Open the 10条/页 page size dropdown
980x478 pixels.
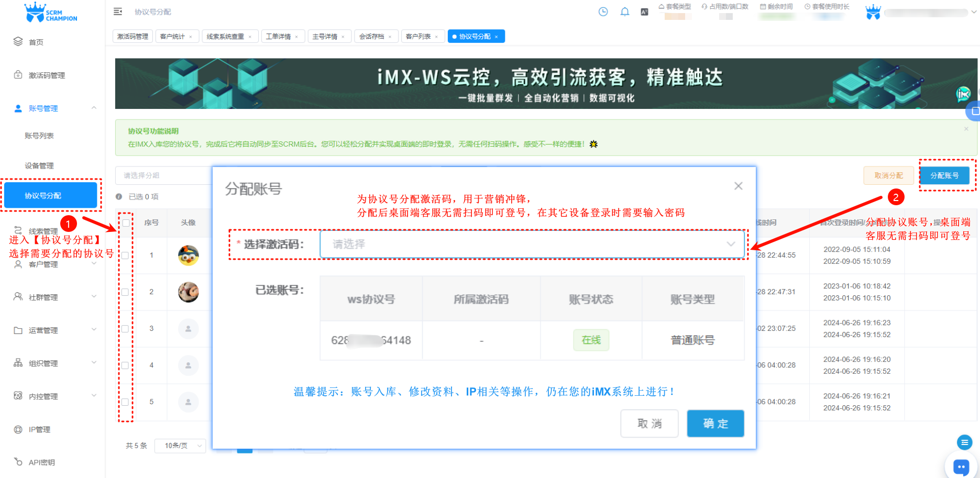(x=180, y=446)
